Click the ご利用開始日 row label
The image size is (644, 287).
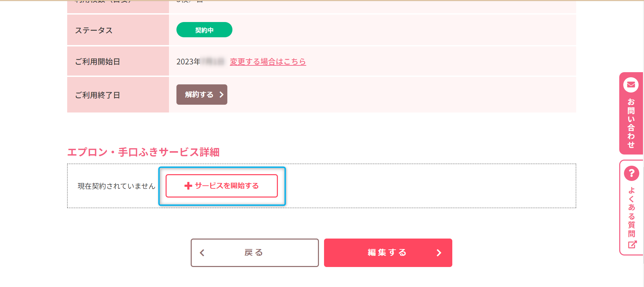pyautogui.click(x=97, y=62)
